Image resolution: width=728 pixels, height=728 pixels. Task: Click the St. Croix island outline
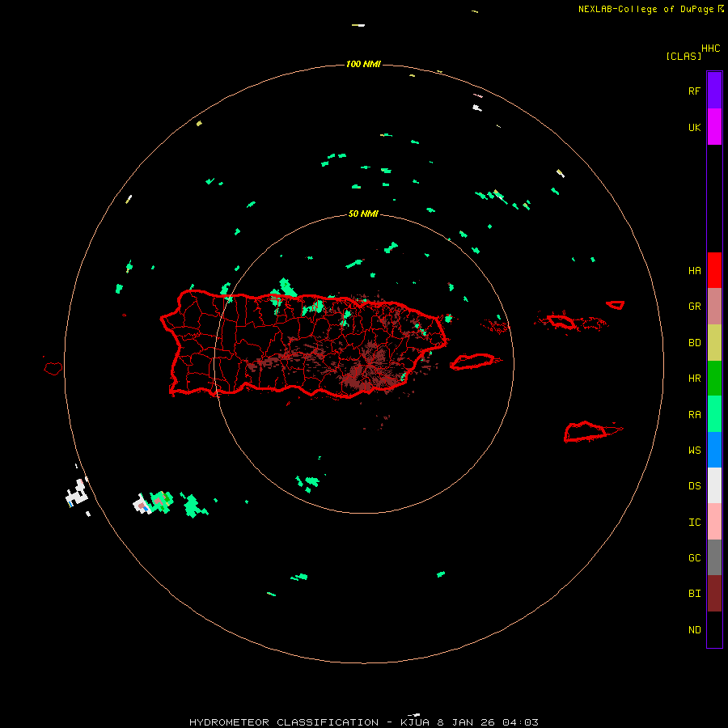click(587, 432)
